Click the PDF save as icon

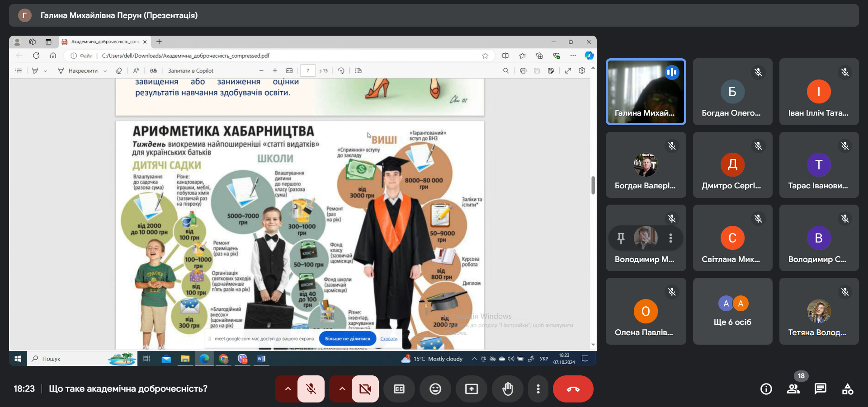click(551, 70)
